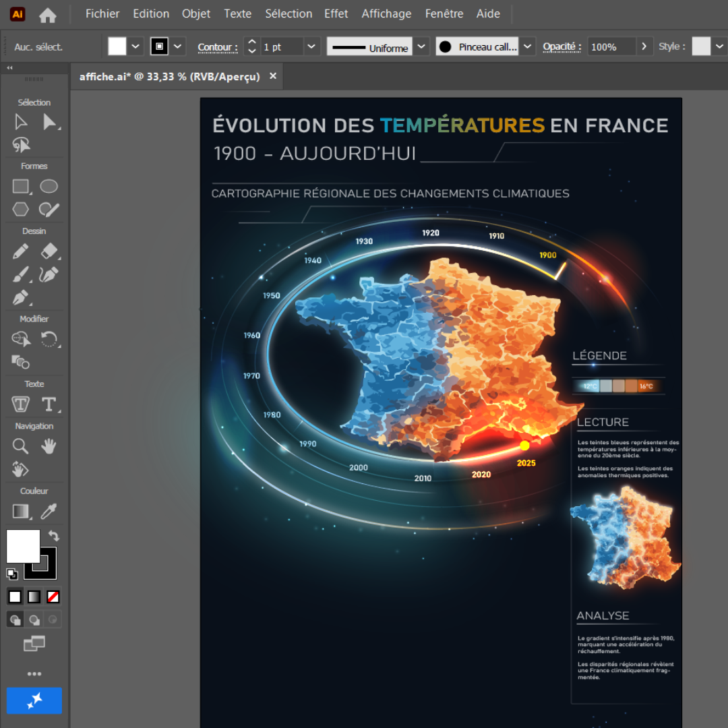Open the Pinceau call... brush dropdown
Screen dimensions: 728x728
coord(528,47)
